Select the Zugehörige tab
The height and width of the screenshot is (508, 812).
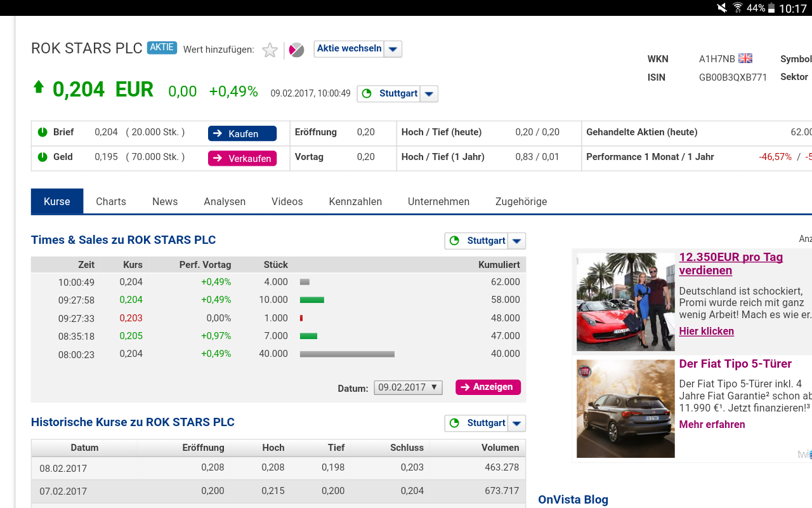click(521, 201)
